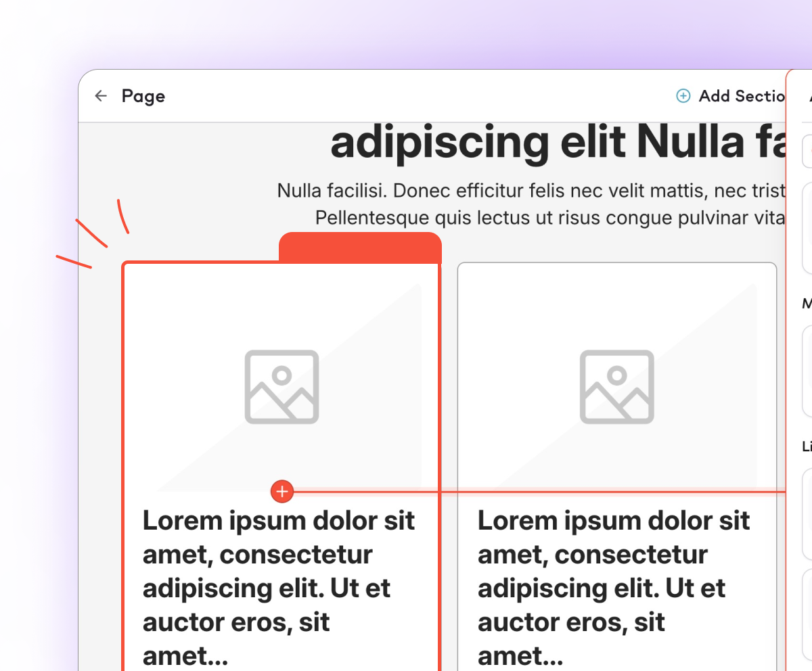The height and width of the screenshot is (671, 812).
Task: Click the red tab above the selected card
Action: pos(360,248)
